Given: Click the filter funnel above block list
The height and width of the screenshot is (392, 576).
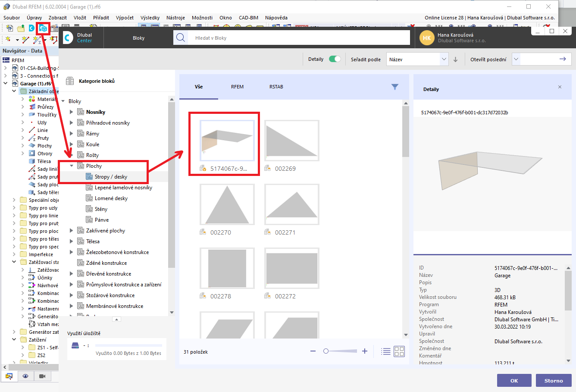Looking at the screenshot, I should click(394, 86).
